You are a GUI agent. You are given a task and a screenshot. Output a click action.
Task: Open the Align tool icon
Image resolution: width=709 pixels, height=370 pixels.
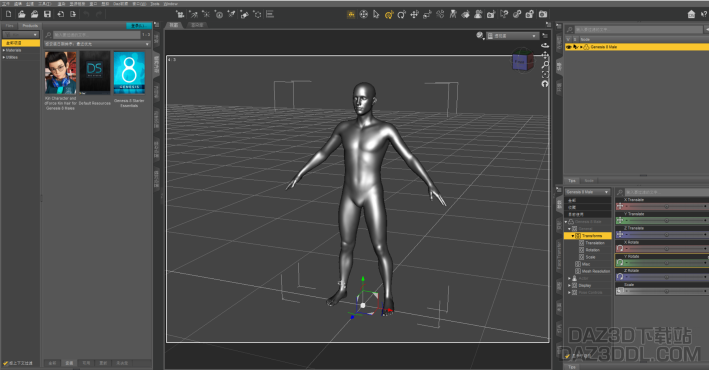[x=270, y=14]
